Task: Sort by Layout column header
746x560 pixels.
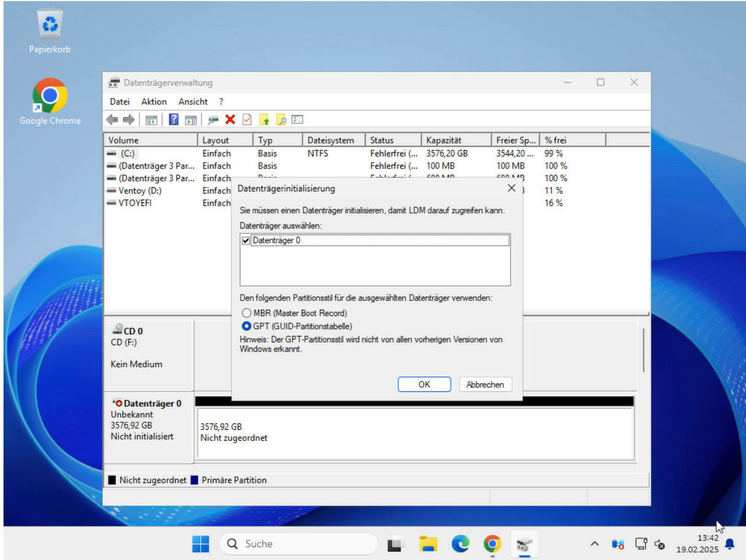Action: point(225,140)
